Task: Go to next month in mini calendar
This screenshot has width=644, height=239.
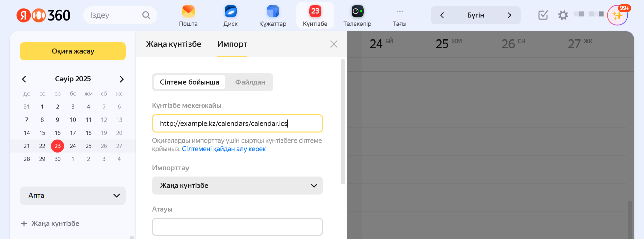Action: pyautogui.click(x=122, y=79)
